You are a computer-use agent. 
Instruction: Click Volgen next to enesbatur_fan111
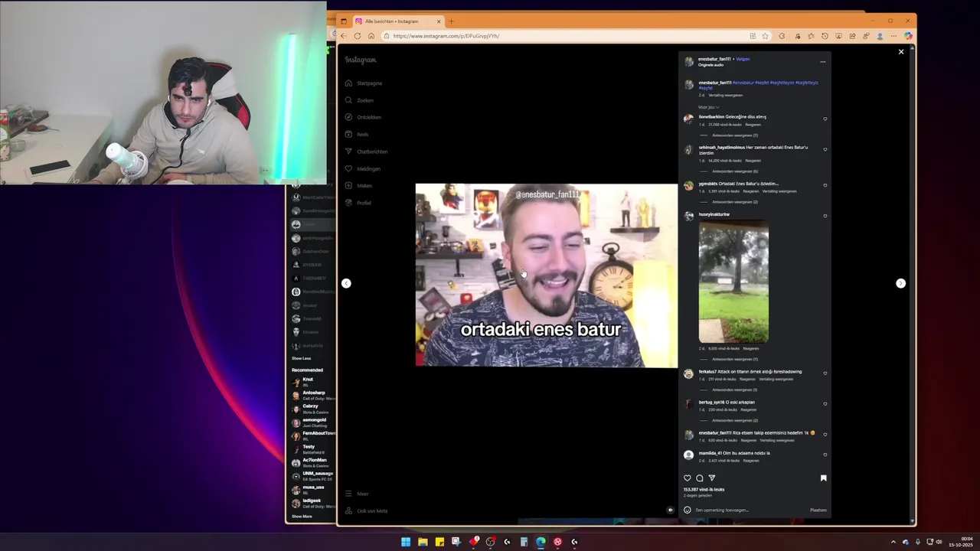click(743, 59)
